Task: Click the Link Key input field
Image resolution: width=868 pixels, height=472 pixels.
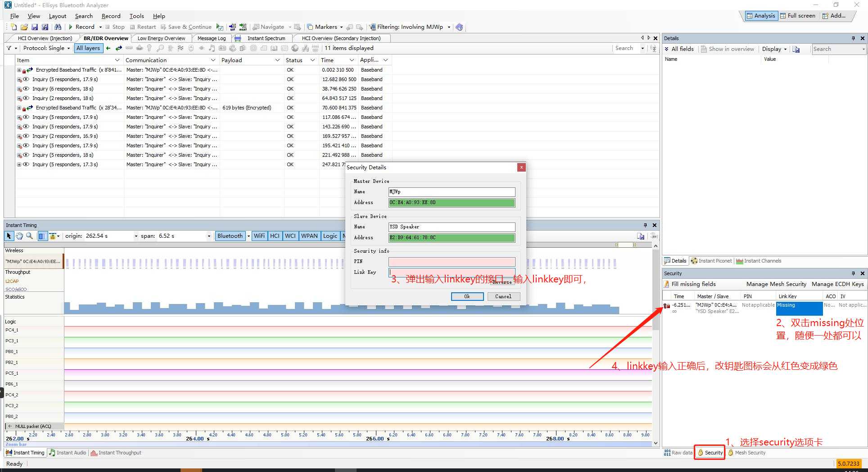Action: click(452, 272)
